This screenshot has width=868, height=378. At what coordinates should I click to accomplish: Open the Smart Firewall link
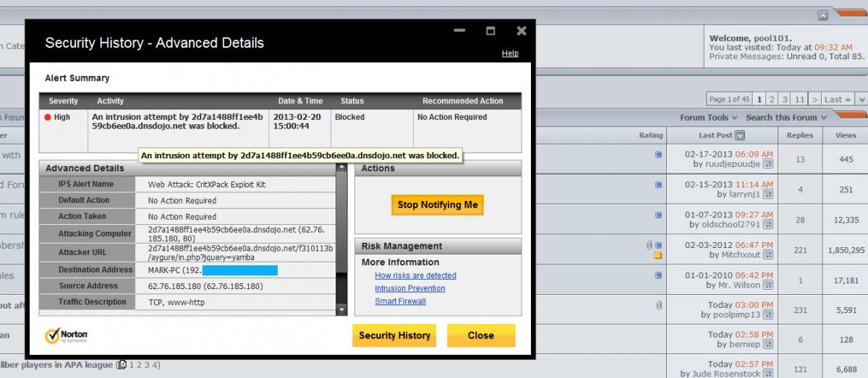[400, 301]
